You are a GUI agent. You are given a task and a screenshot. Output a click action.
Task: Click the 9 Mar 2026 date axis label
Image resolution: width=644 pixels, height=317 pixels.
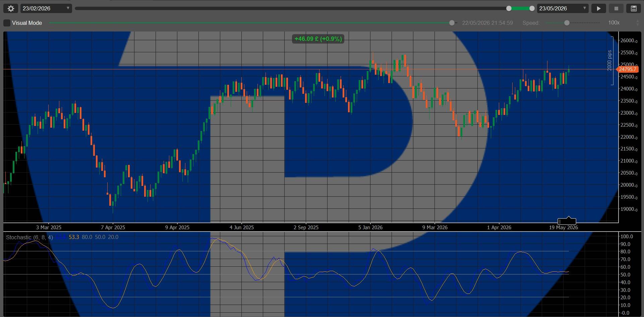[435, 228]
